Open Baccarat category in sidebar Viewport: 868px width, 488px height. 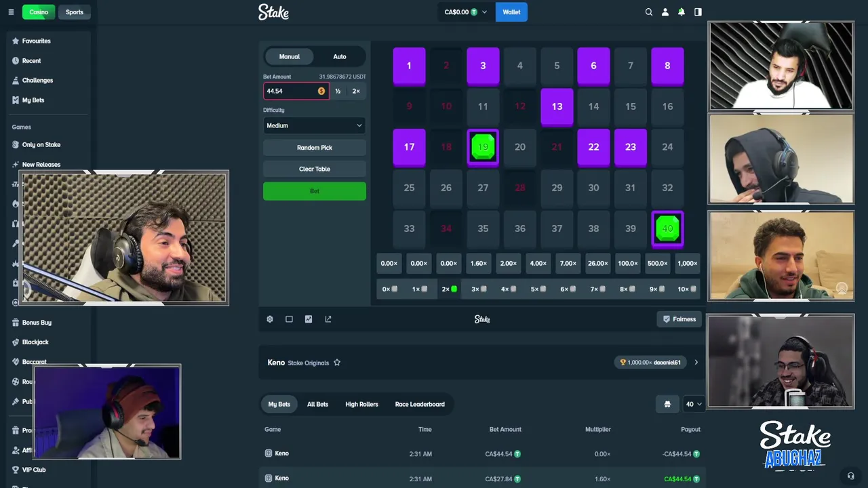[34, 362]
